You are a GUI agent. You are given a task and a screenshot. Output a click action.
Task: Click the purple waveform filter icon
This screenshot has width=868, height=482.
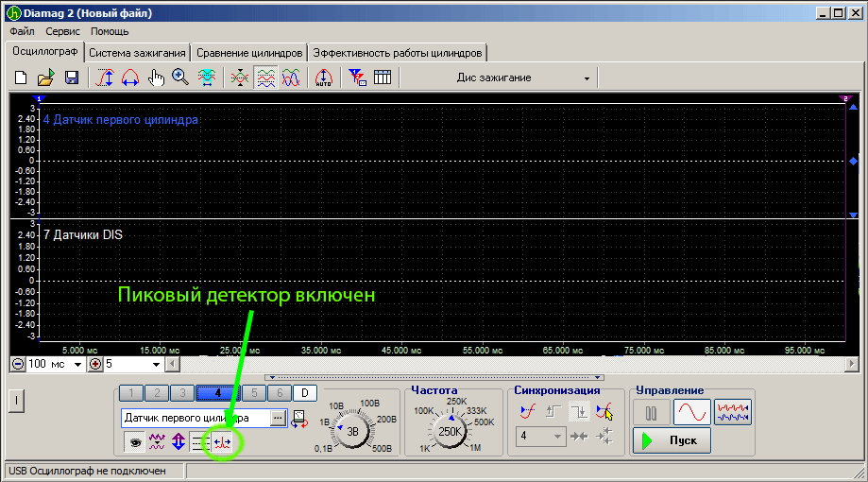(157, 442)
